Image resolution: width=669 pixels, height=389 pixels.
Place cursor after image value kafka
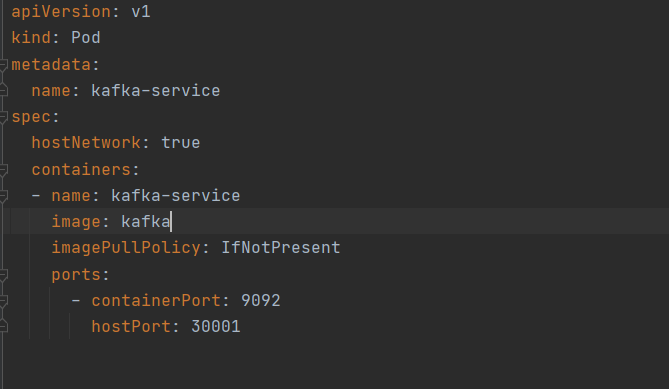[x=171, y=222]
